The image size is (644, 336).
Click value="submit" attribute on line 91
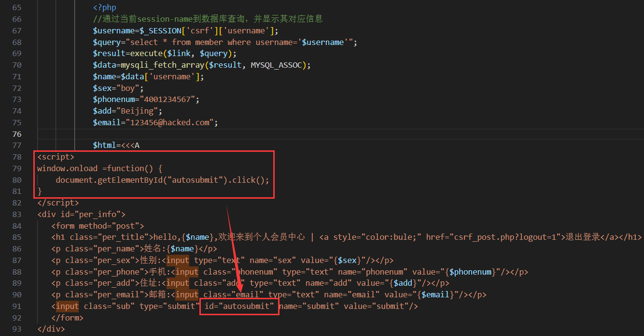click(377, 307)
